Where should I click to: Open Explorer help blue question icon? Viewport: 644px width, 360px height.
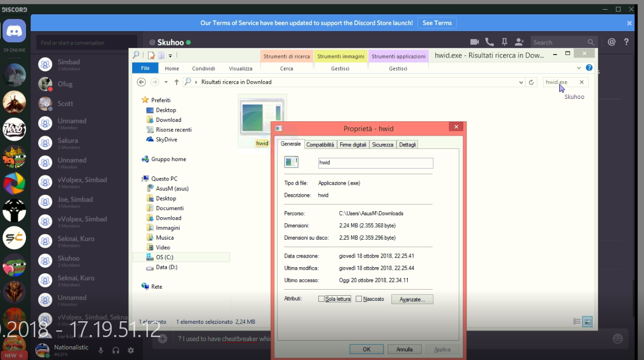click(x=589, y=68)
